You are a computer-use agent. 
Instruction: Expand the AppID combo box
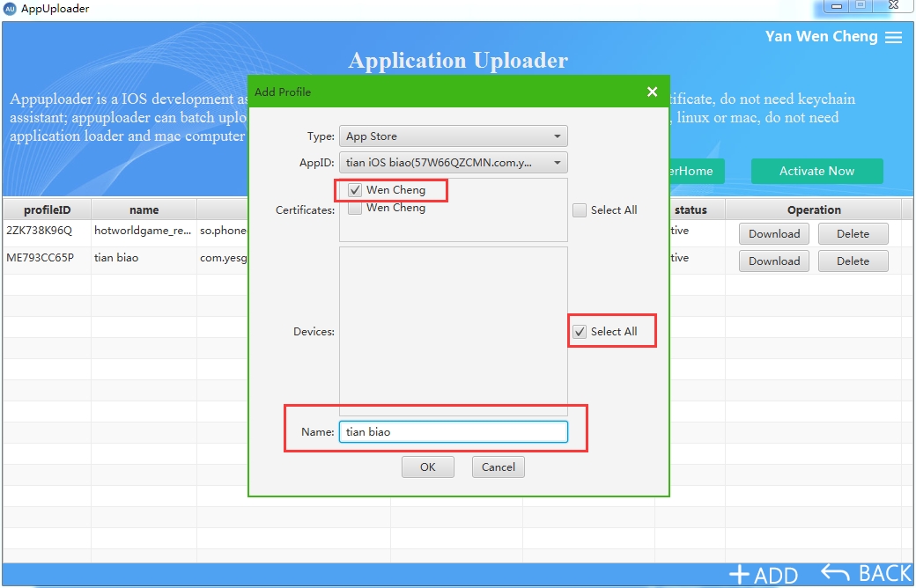click(x=454, y=162)
